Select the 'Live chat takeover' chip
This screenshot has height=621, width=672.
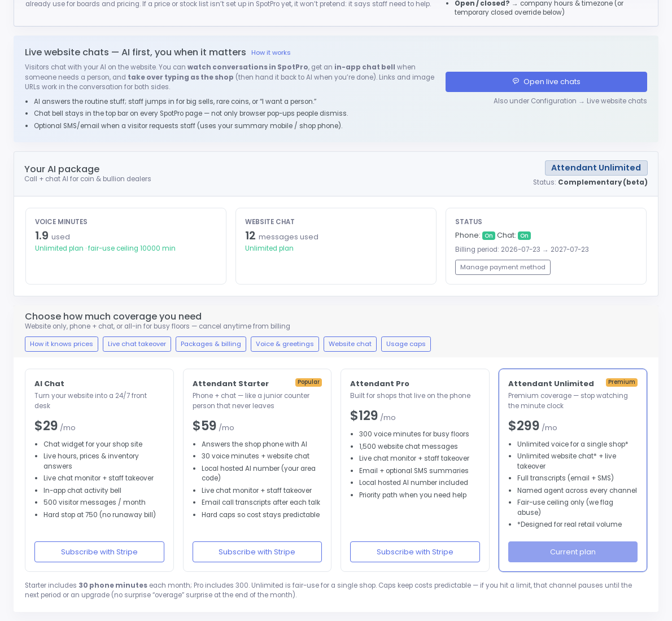point(137,344)
